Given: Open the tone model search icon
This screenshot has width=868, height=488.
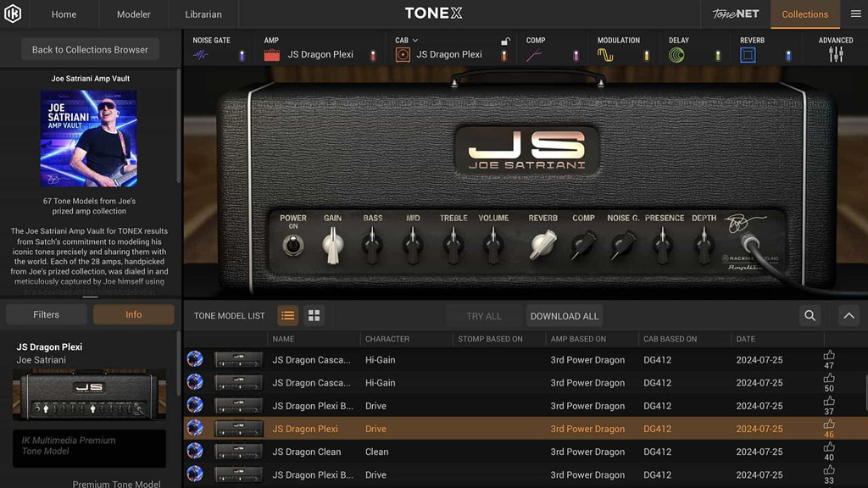Looking at the screenshot, I should 810,315.
